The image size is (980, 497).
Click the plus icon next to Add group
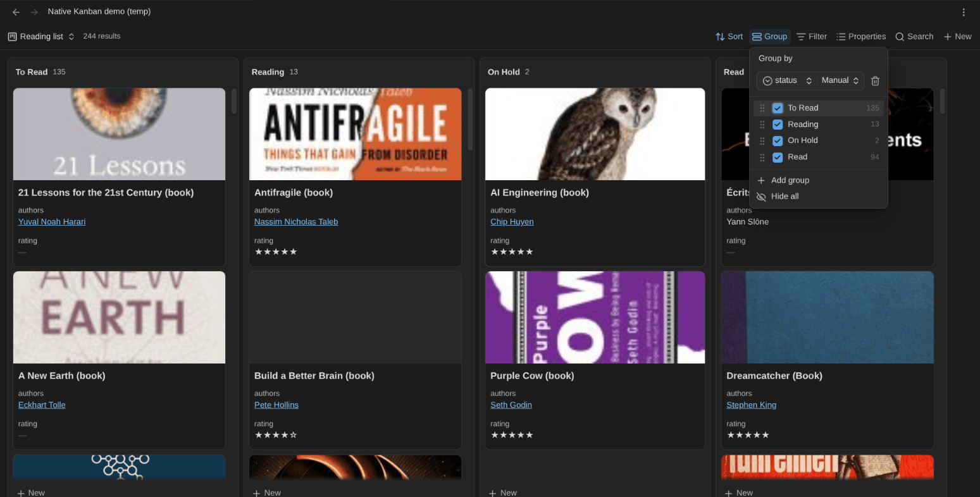pos(761,180)
